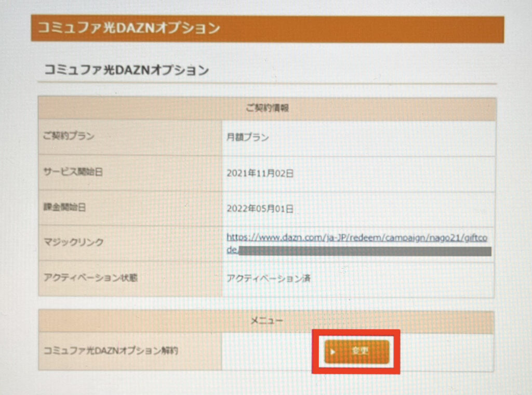Click the 課金開始日 row label
Image resolution: width=532 pixels, height=395 pixels.
click(64, 207)
